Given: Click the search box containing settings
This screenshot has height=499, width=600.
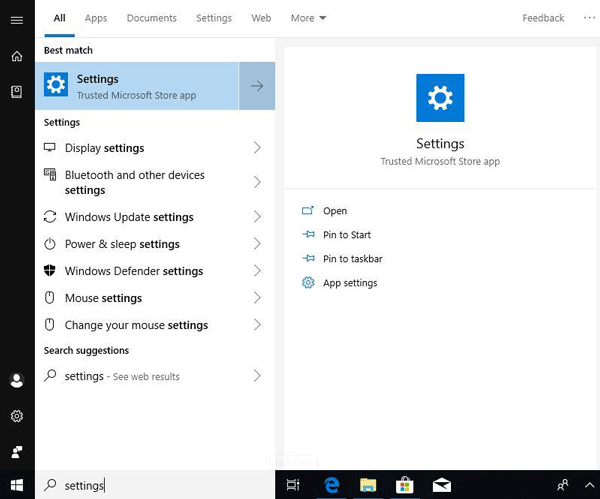Looking at the screenshot, I should tap(155, 485).
